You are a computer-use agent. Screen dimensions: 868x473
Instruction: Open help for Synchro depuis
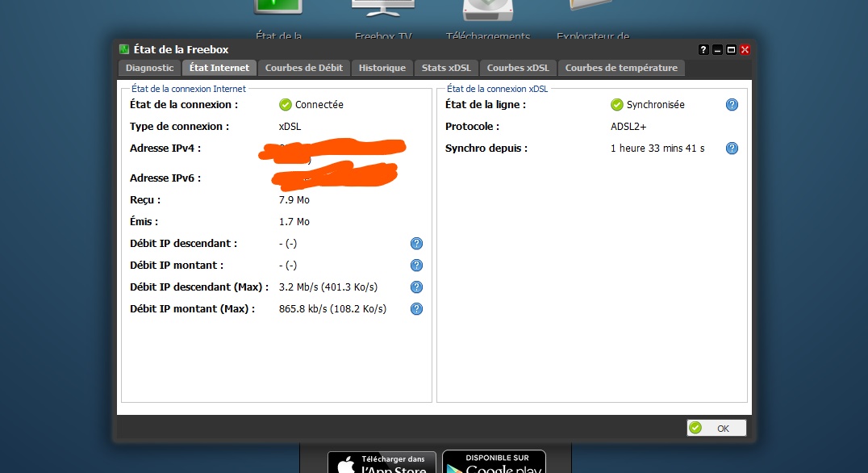coord(732,149)
